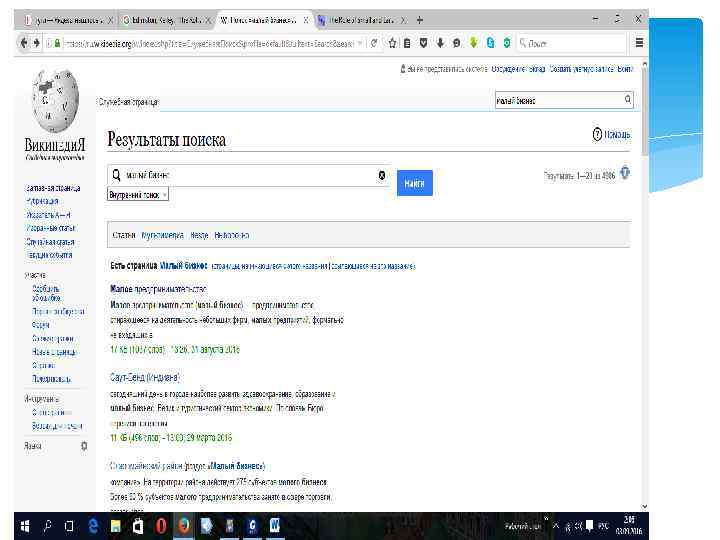Viewport: 720px width, 540px height.
Task: Click the chat bubble toolbar icon
Action: 456,43
